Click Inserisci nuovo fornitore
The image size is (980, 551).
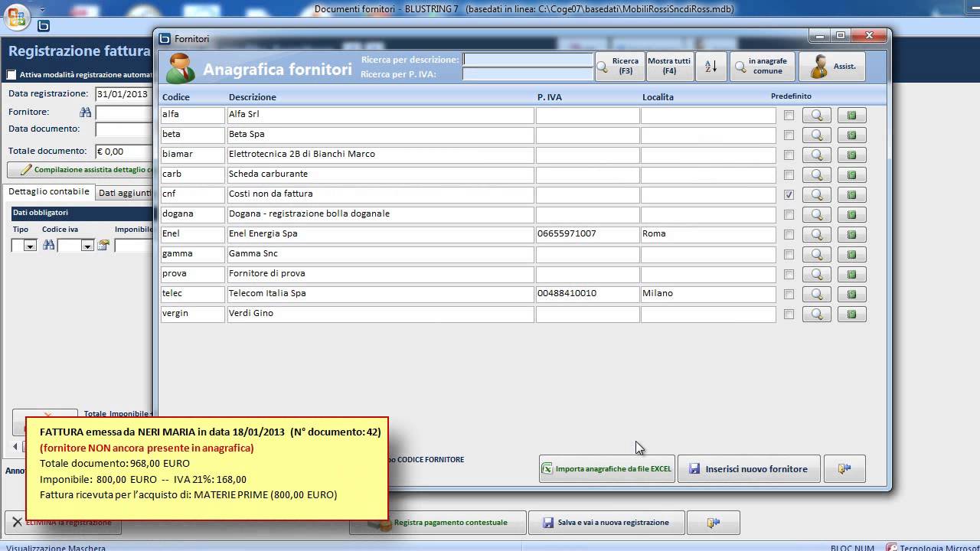750,469
